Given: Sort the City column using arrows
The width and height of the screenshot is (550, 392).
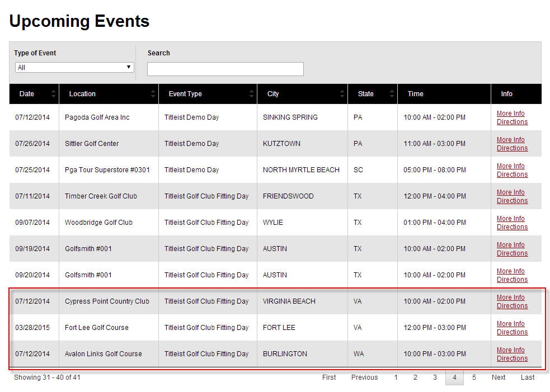Looking at the screenshot, I should point(342,94).
